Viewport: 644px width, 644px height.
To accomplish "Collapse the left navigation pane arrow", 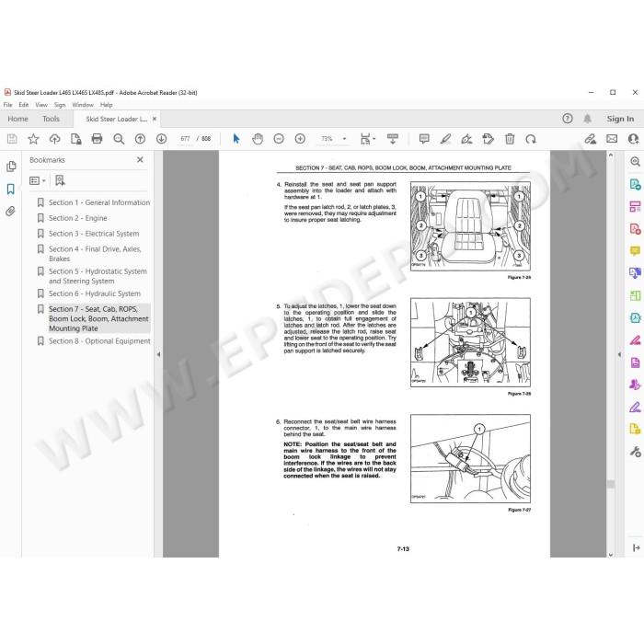I will (158, 354).
